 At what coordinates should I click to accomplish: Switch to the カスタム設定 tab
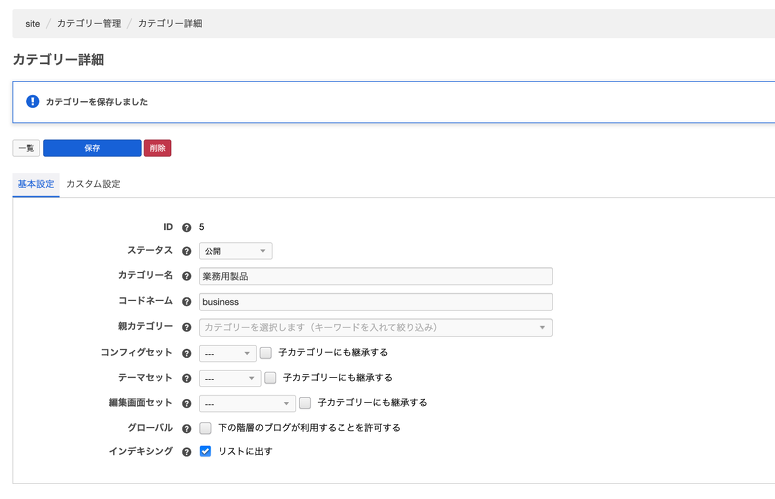click(93, 185)
